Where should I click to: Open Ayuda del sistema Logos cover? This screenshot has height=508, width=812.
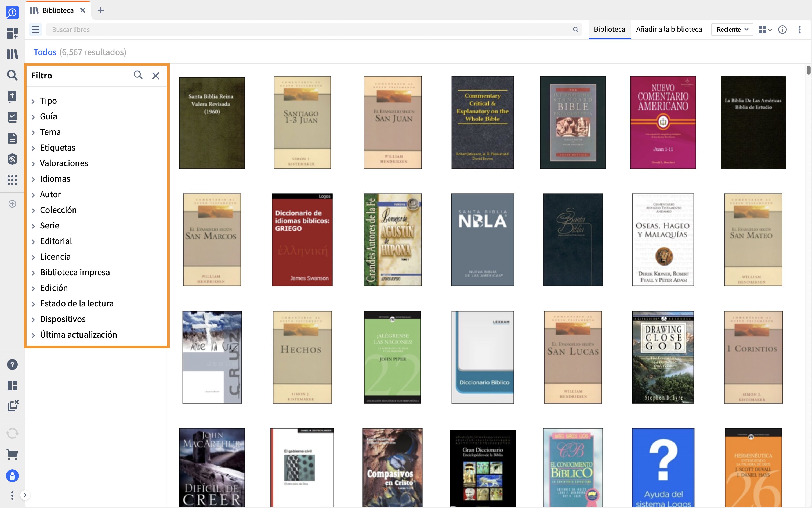[x=663, y=467]
